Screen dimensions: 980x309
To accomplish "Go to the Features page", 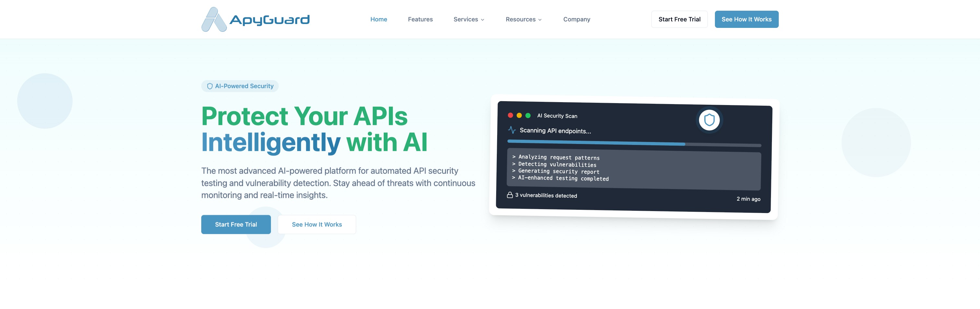I will 420,19.
